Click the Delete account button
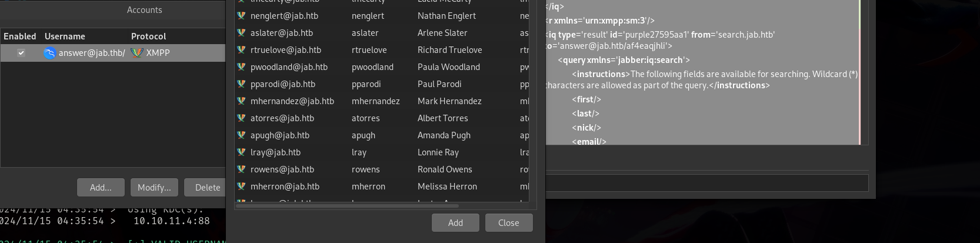This screenshot has height=243, width=980. click(207, 188)
